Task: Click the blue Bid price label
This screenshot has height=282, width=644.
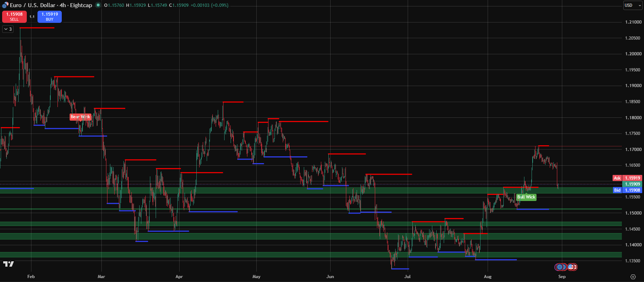Action: (x=617, y=190)
